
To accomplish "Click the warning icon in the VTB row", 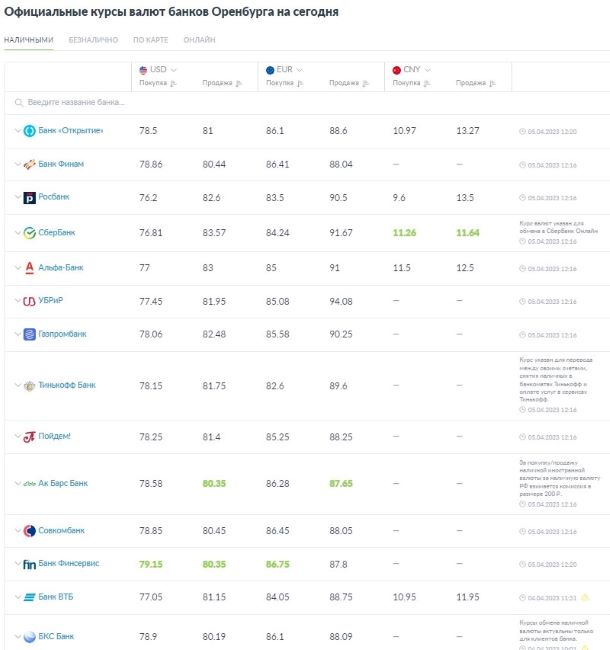I will point(585,597).
